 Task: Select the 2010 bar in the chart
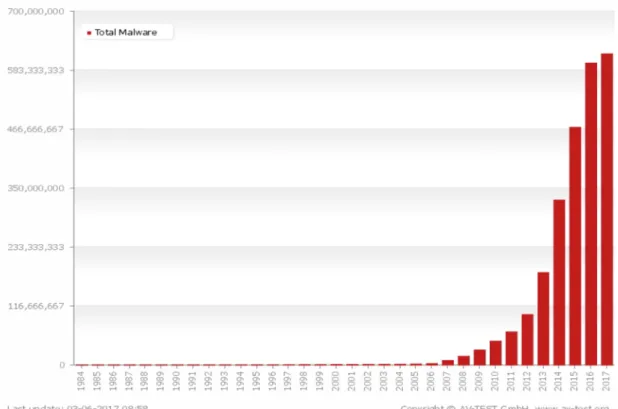[x=496, y=353]
